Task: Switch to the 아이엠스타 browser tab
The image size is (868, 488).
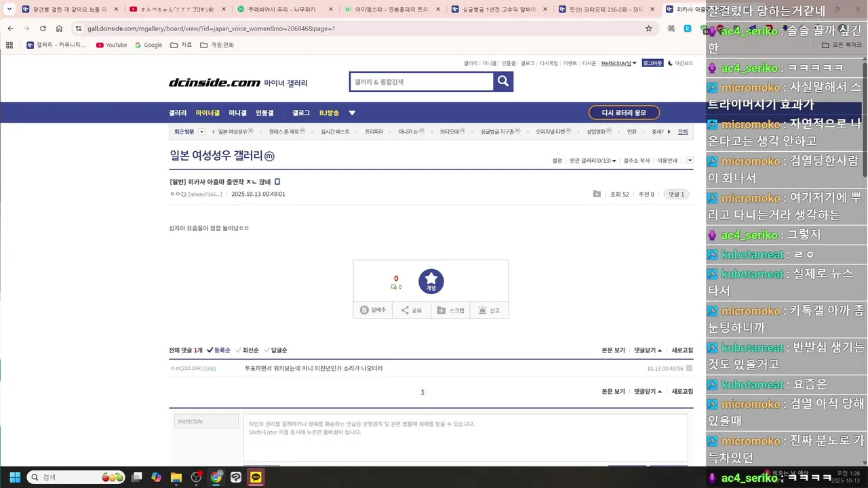Action: [x=392, y=9]
